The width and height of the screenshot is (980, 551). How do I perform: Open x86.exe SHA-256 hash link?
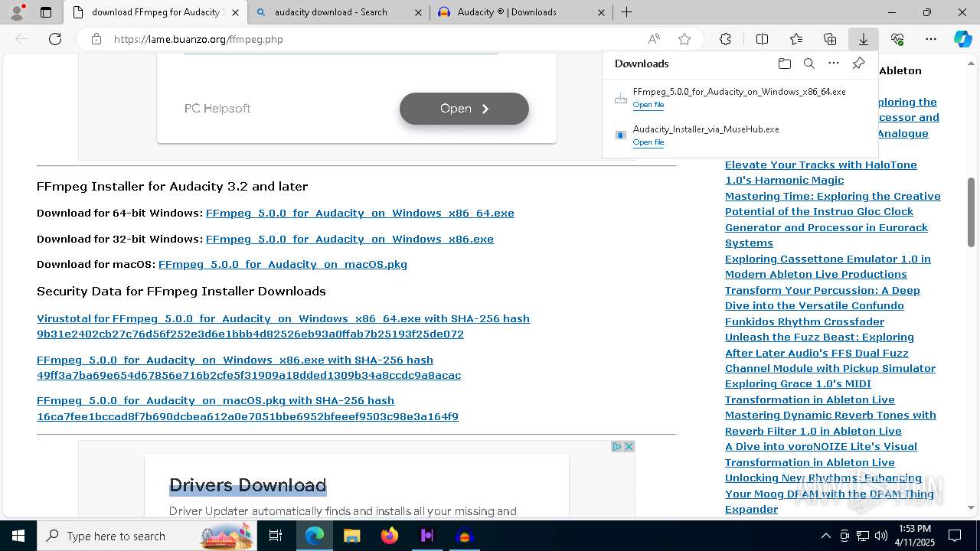point(249,367)
